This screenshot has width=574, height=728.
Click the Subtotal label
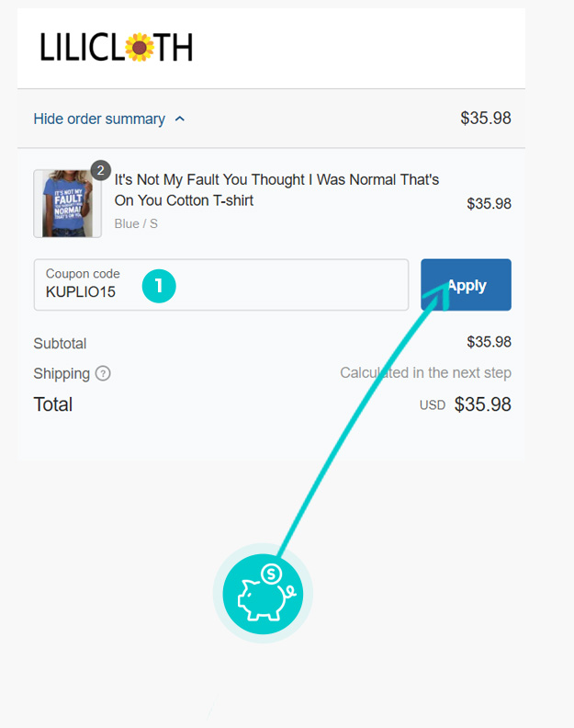tap(60, 344)
